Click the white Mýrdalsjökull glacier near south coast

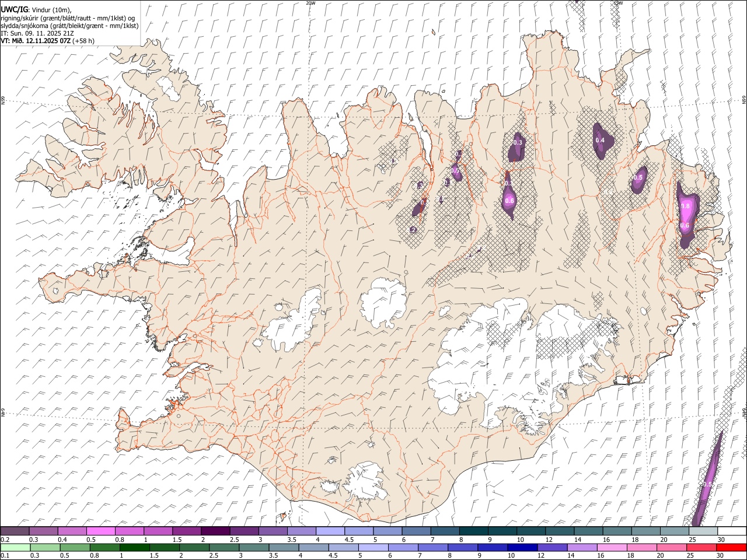365,483
